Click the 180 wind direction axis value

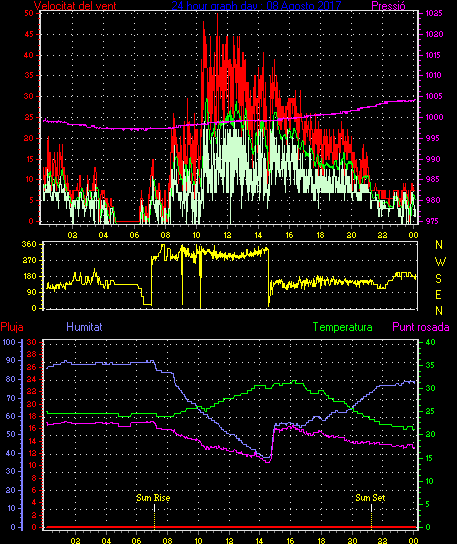coord(29,277)
